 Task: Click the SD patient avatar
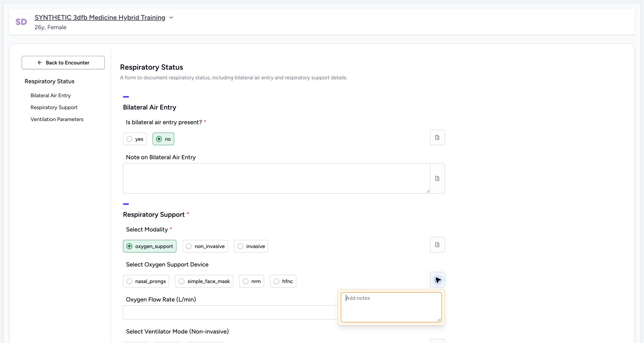pyautogui.click(x=21, y=22)
